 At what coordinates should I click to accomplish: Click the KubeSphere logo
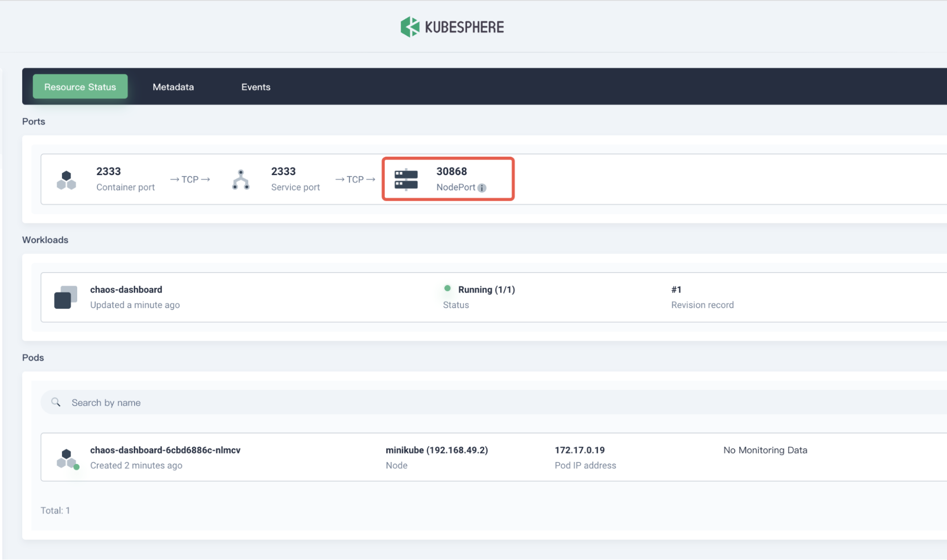tap(452, 27)
